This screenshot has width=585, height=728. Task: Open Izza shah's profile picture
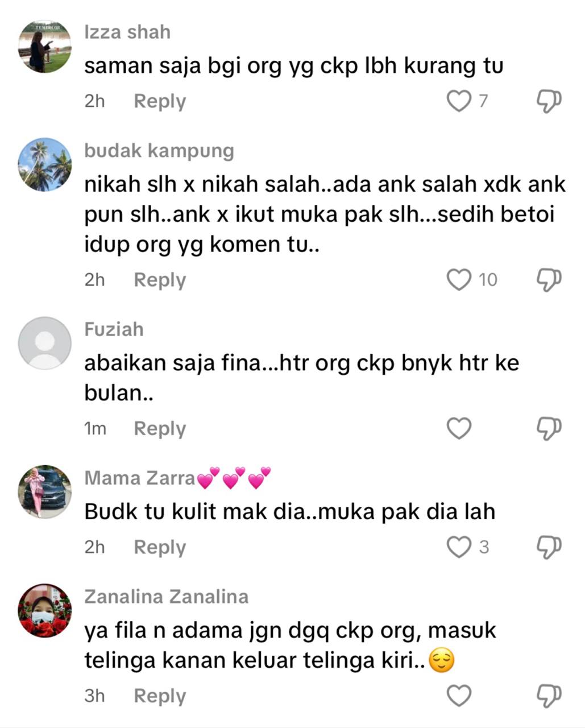coord(45,46)
